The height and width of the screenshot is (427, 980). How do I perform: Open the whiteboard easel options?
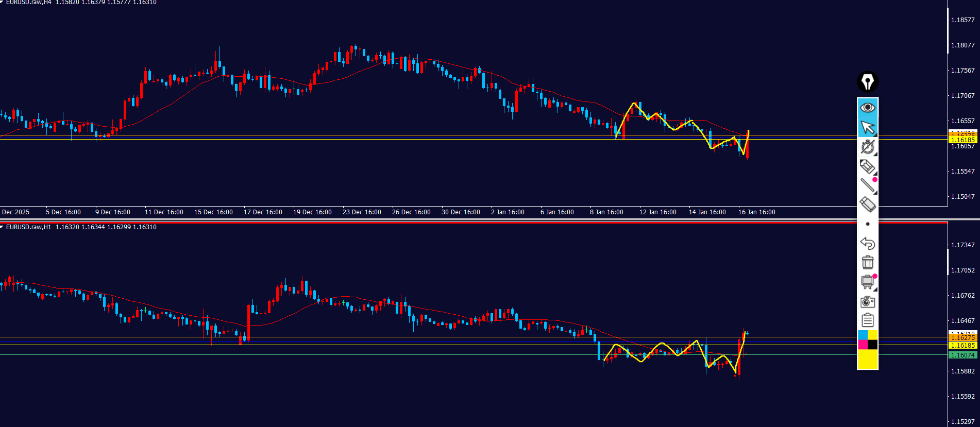click(868, 282)
